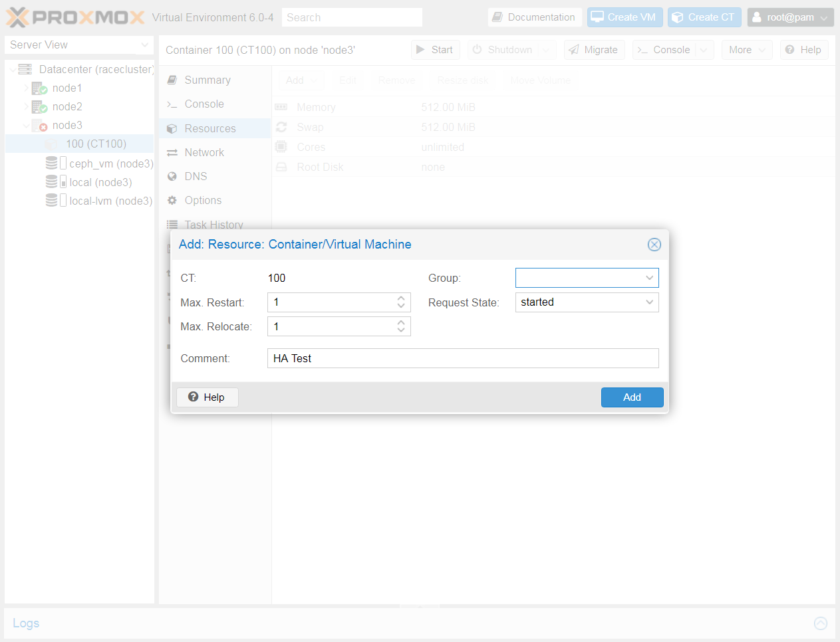
Task: Open the Request State dropdown
Action: pos(649,302)
